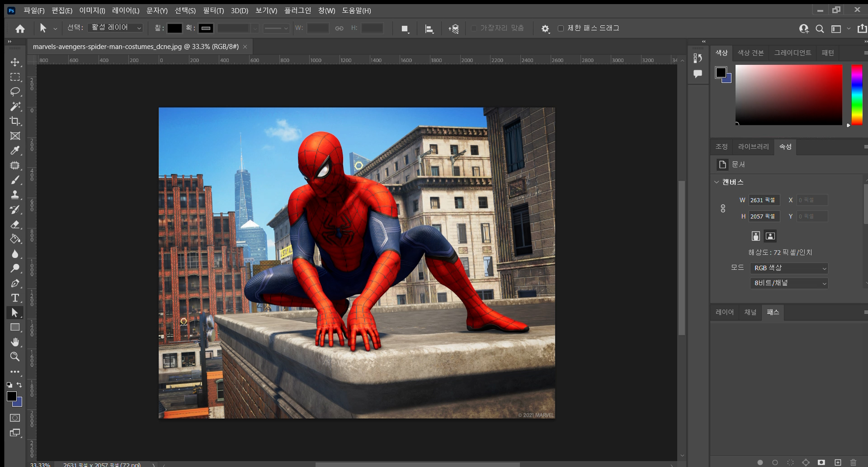Open the Edit Toolbar three-dots menu
This screenshot has width=868, height=467.
click(x=15, y=372)
